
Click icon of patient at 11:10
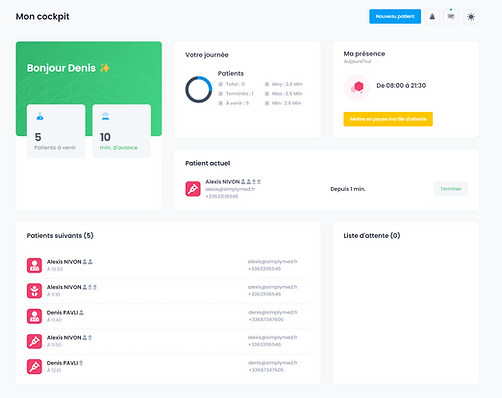pyautogui.click(x=34, y=291)
